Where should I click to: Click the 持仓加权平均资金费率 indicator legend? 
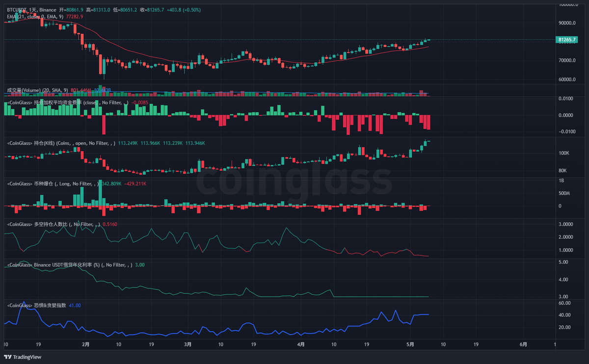[x=68, y=103]
